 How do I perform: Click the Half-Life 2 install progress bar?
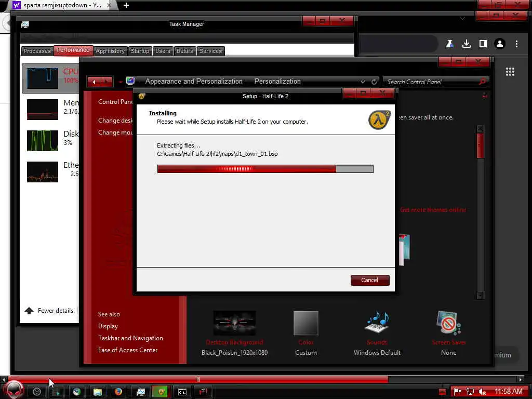(265, 169)
